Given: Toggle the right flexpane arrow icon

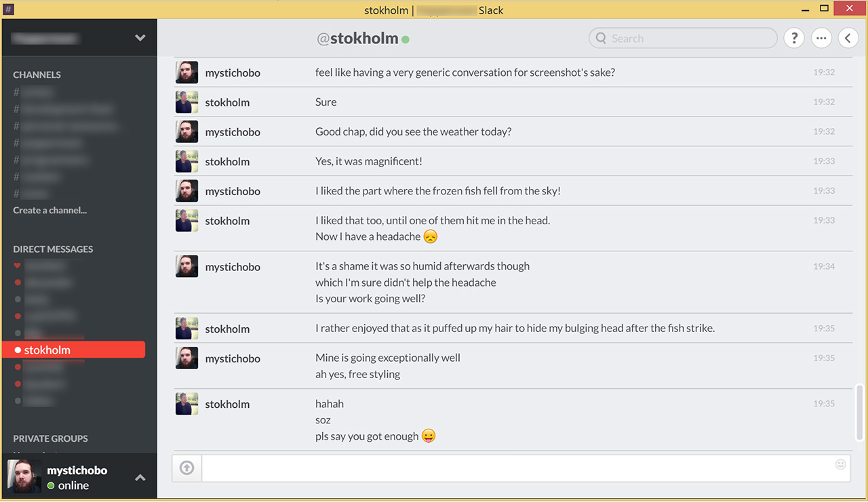Looking at the screenshot, I should pyautogui.click(x=848, y=38).
